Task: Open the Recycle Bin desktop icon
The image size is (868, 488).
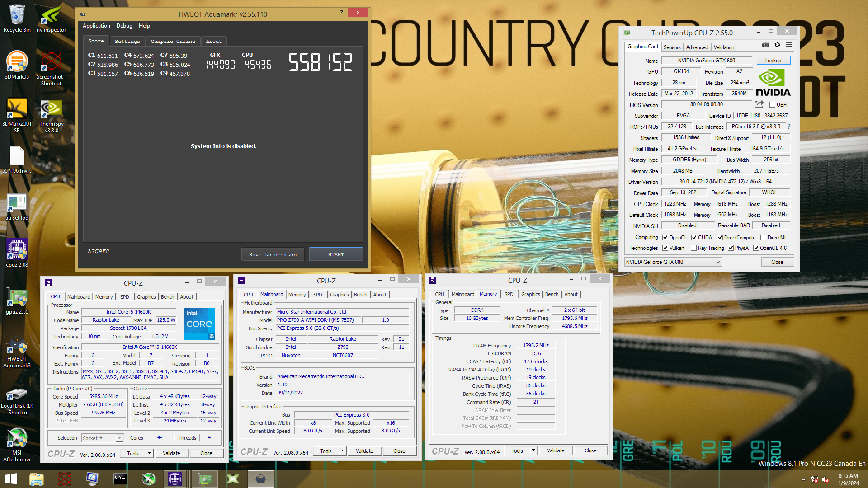Action: coord(17,18)
